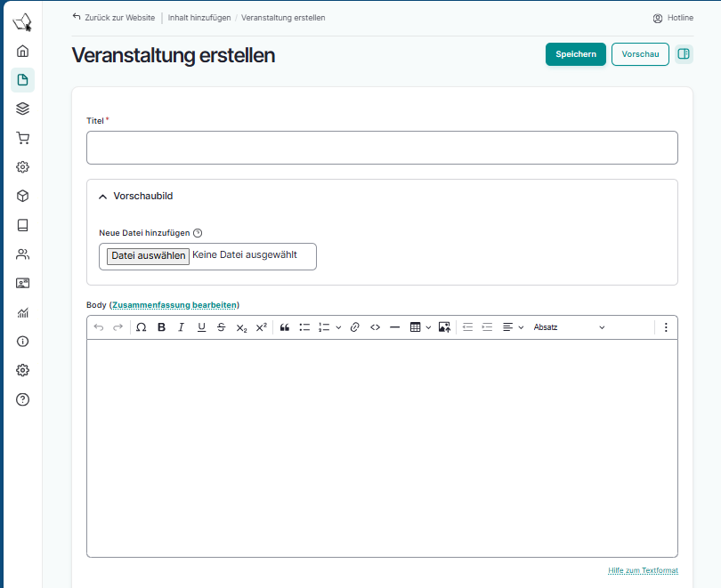This screenshot has width=721, height=588.
Task: Go to Inhalt hinzufügen breadcrumb
Action: (198, 18)
